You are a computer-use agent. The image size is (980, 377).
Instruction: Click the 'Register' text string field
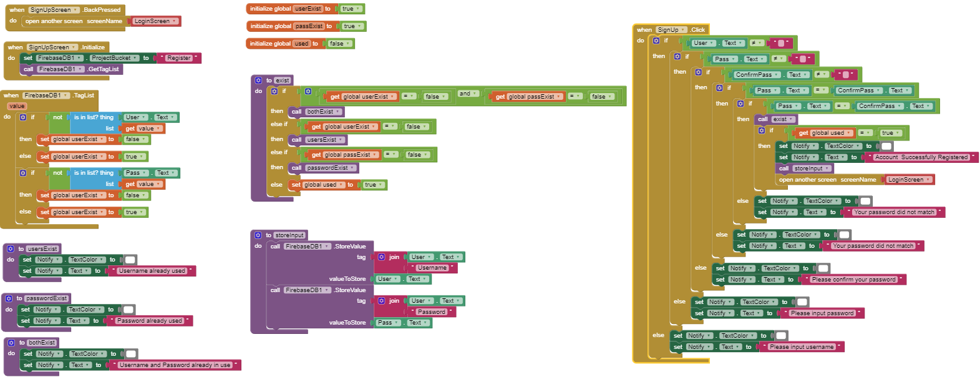(178, 58)
